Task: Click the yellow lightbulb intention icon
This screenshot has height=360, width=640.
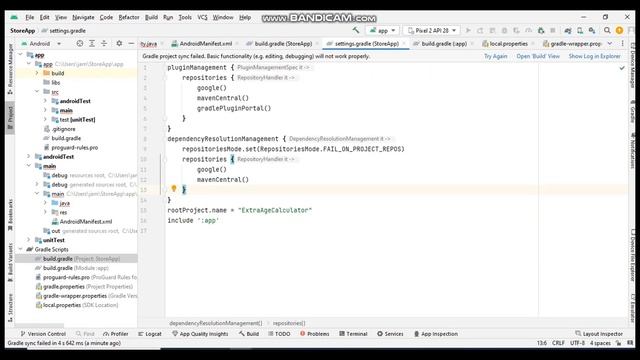Action: pyautogui.click(x=174, y=189)
